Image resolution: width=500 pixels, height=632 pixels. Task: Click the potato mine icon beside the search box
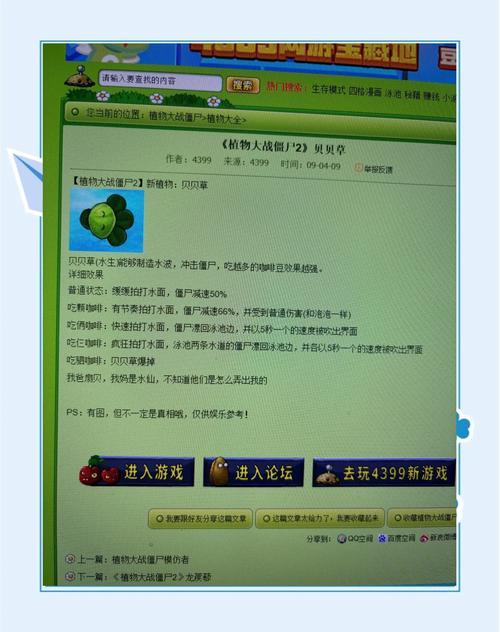[x=79, y=77]
